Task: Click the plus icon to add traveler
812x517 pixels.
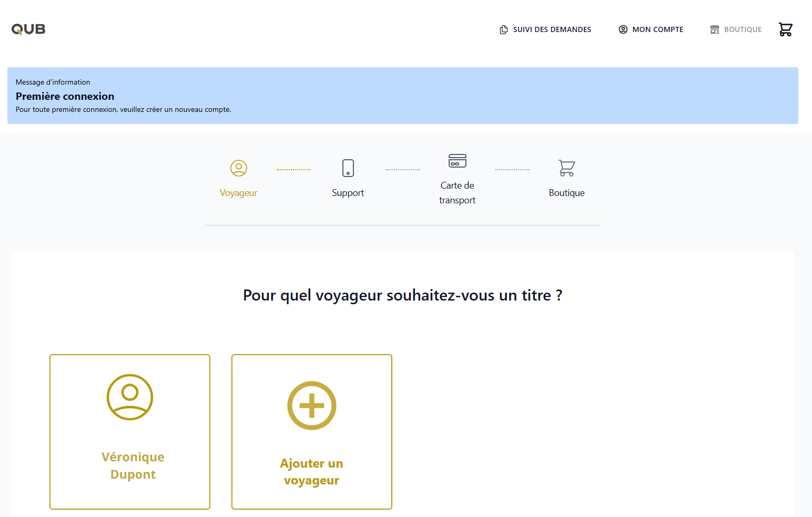Action: click(312, 406)
